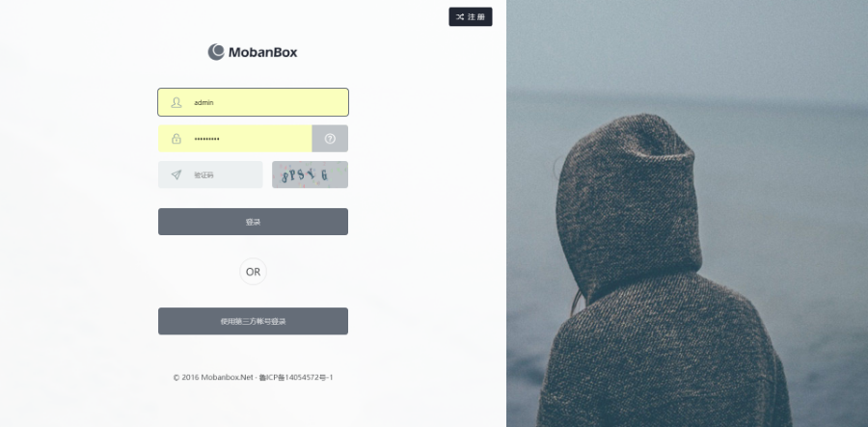Click the gray panel behind help icon
Viewport: 868px width, 427px height.
(x=330, y=138)
